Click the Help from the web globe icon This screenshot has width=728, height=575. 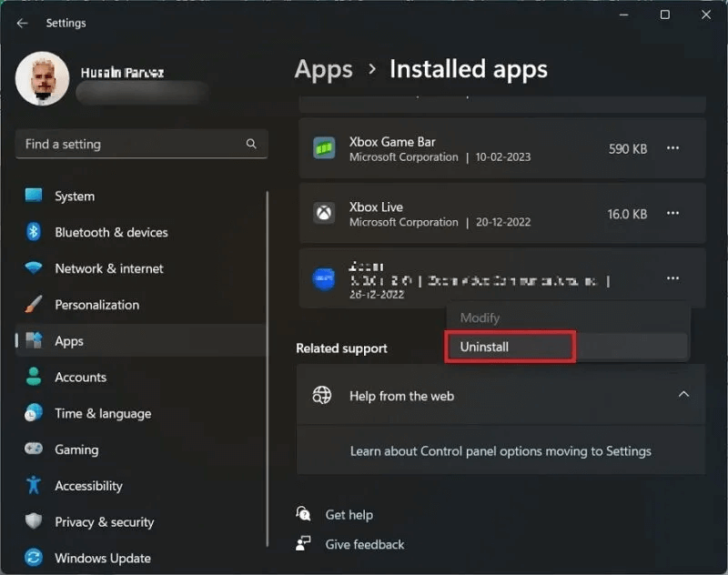[322, 396]
